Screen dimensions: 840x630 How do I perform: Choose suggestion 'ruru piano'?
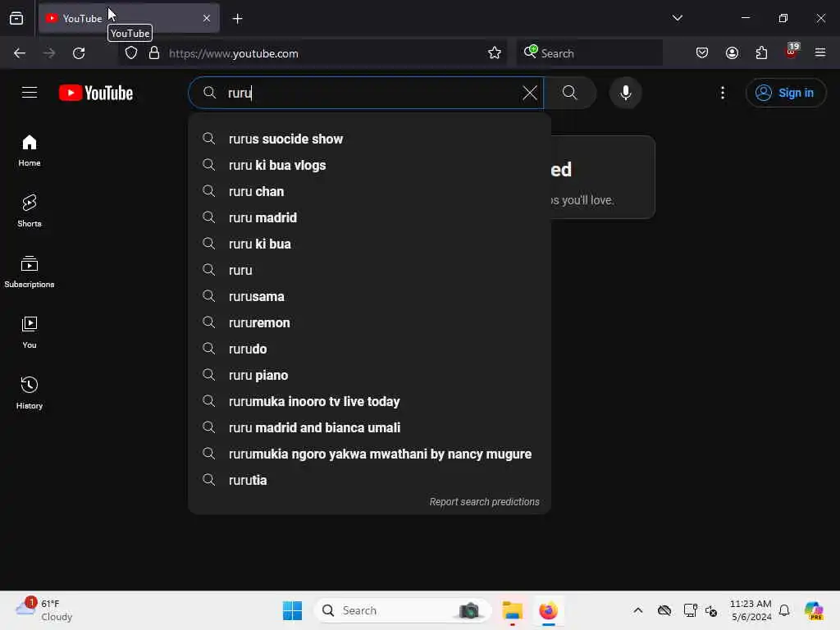click(x=370, y=375)
